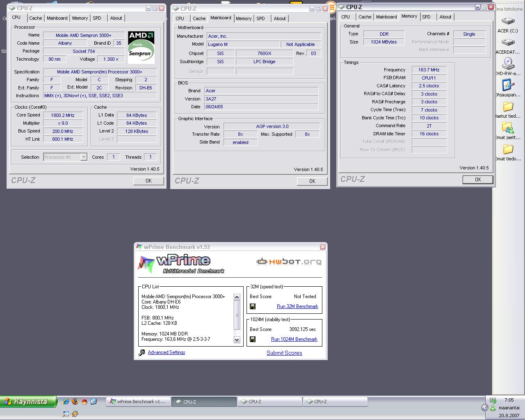Image resolution: width=525 pixels, height=420 pixels.
Task: Open the DVD-RW drive icon
Action: coord(508,64)
